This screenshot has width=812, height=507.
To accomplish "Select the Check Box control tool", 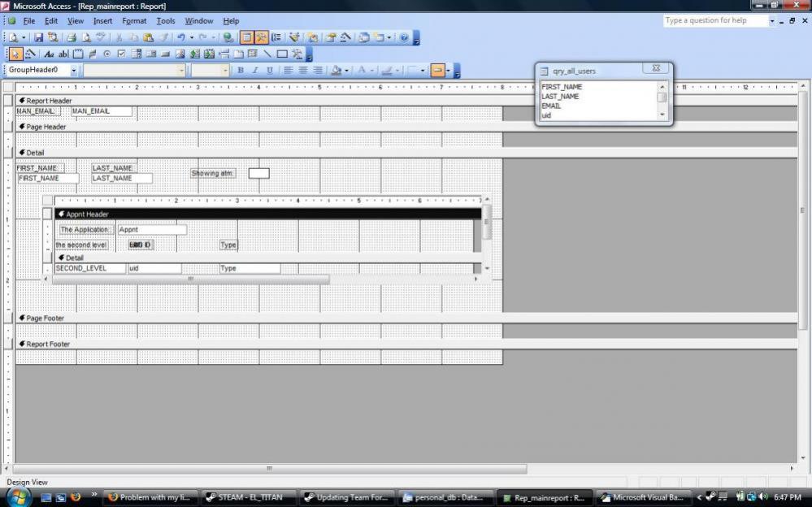I will click(122, 54).
